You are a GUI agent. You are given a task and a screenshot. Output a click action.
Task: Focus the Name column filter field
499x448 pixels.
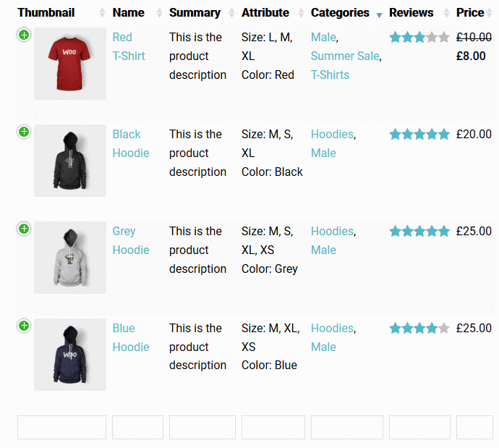(x=138, y=427)
